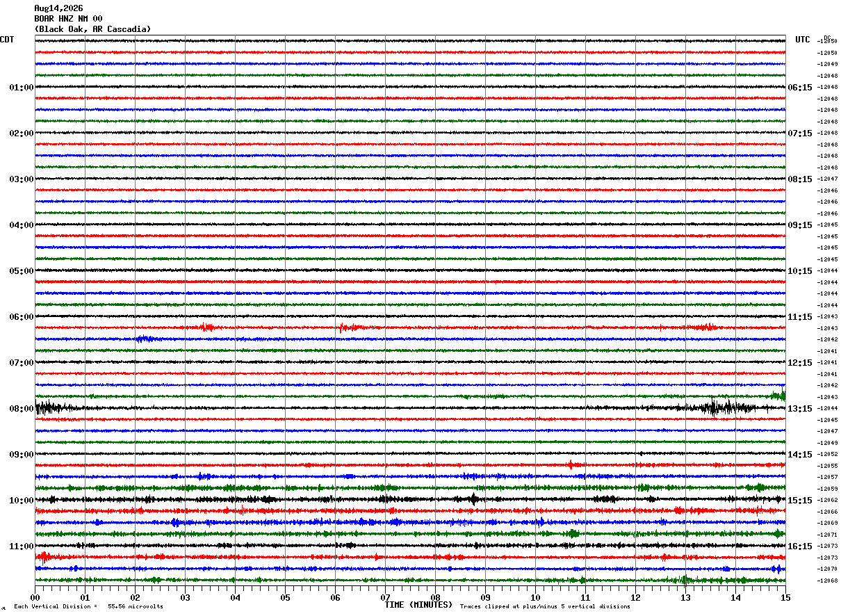841x616 pixels.
Task: Click the "UTC" timezone label
Action: [x=803, y=40]
